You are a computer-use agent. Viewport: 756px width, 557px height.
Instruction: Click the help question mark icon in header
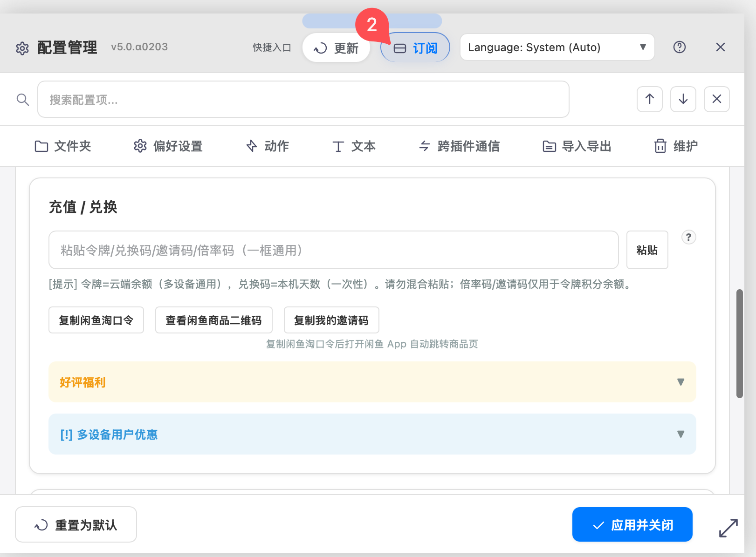[679, 47]
